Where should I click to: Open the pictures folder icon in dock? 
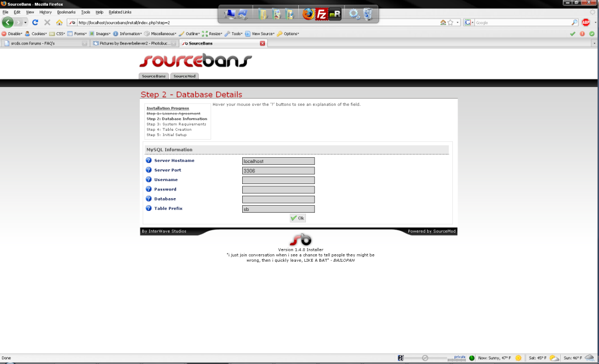click(276, 15)
